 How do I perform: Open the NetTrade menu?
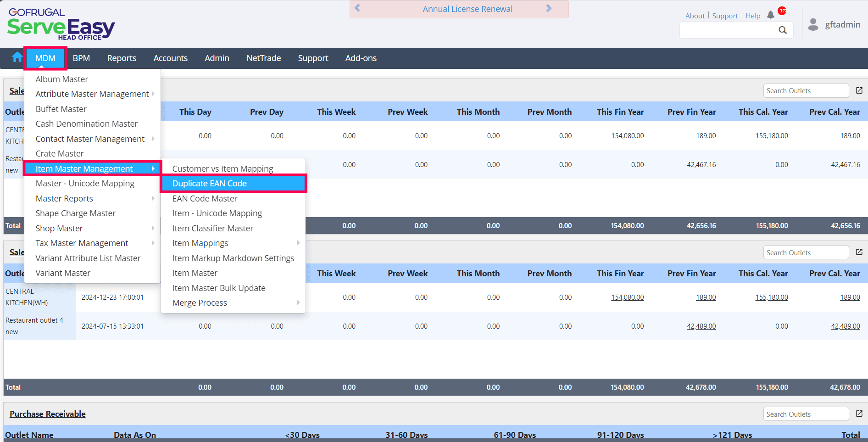(x=264, y=58)
